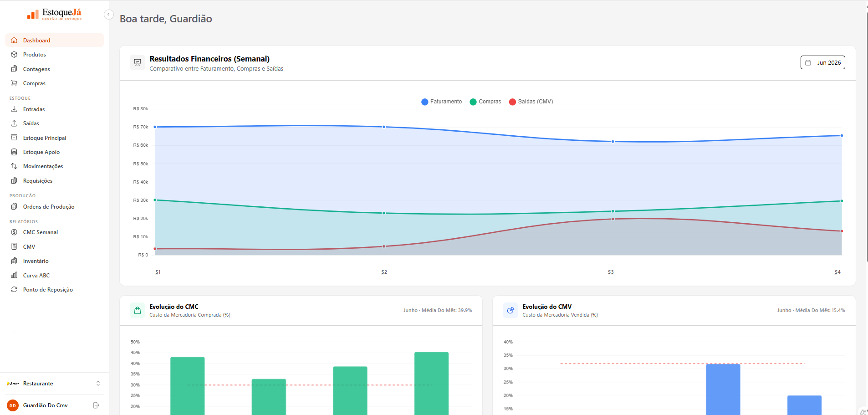The width and height of the screenshot is (868, 415).
Task: Collapse the sidebar with the chevron button
Action: point(108,15)
